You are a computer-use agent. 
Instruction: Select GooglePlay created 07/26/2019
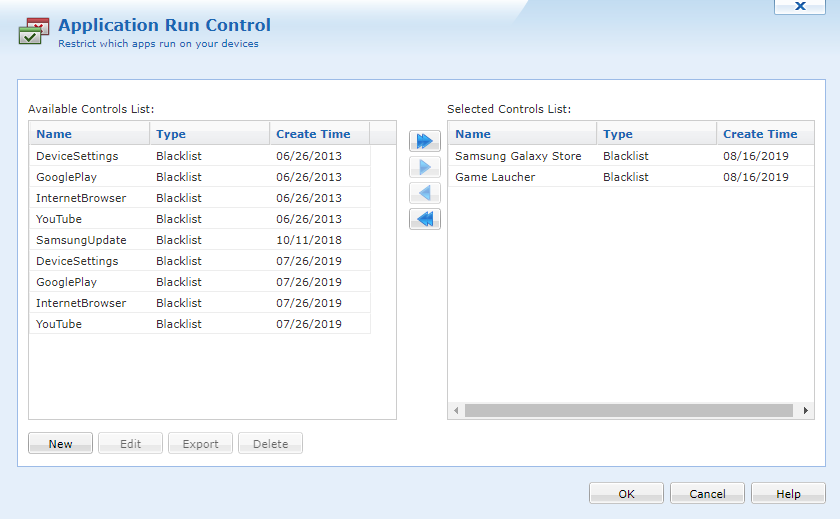pos(200,282)
